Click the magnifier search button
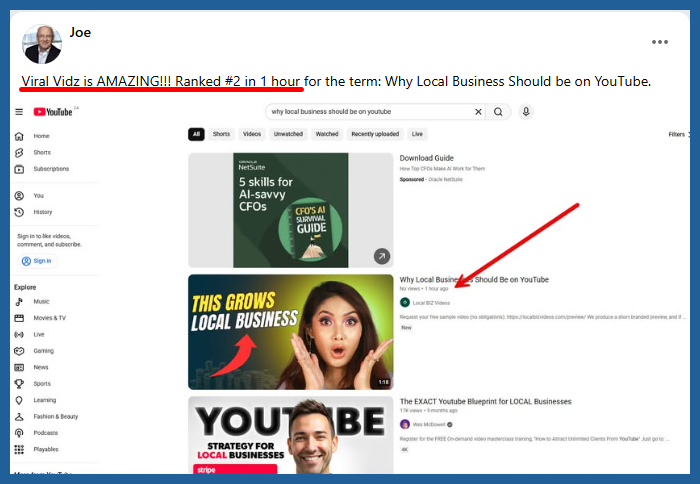The image size is (700, 484). (x=498, y=112)
